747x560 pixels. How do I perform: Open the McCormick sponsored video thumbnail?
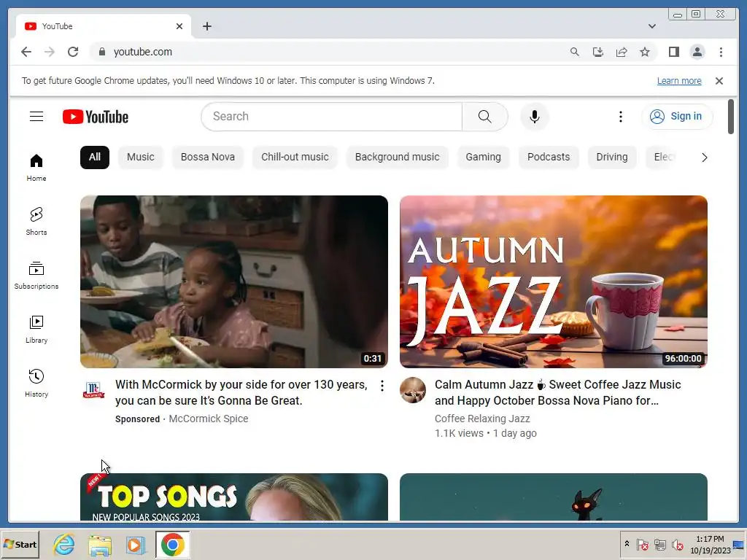(x=234, y=281)
